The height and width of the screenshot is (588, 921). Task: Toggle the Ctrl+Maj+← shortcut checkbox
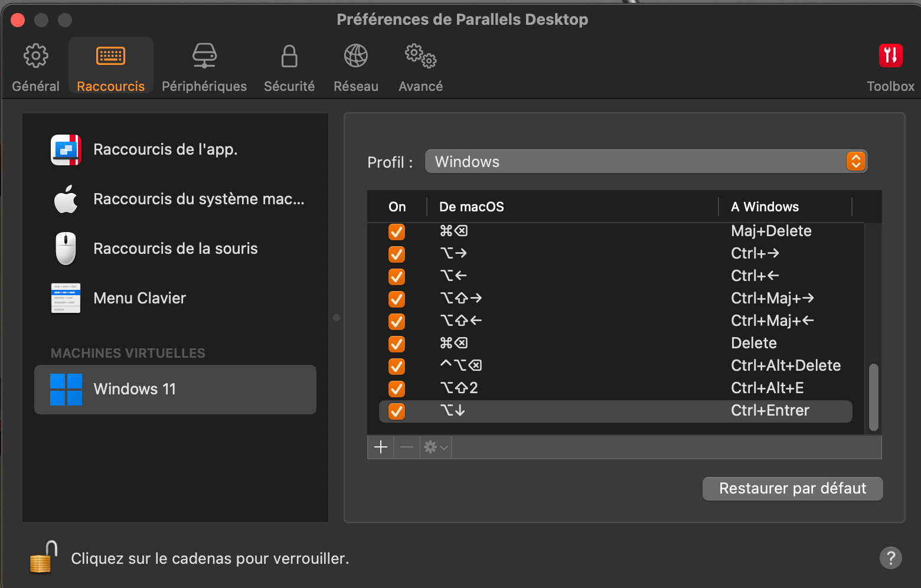tap(397, 321)
